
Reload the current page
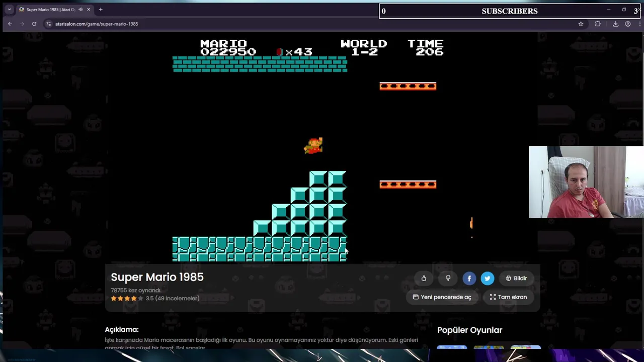[34, 24]
